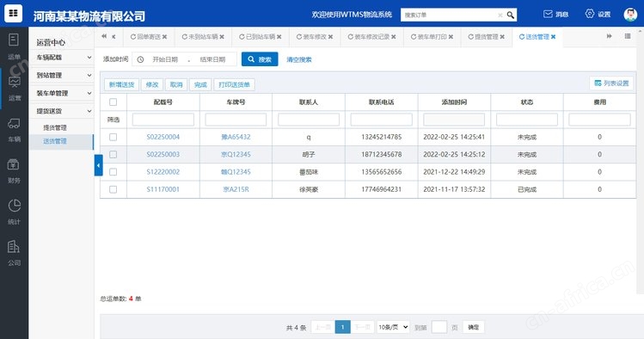Click the 取消 button
The height and width of the screenshot is (339, 644).
click(x=176, y=84)
